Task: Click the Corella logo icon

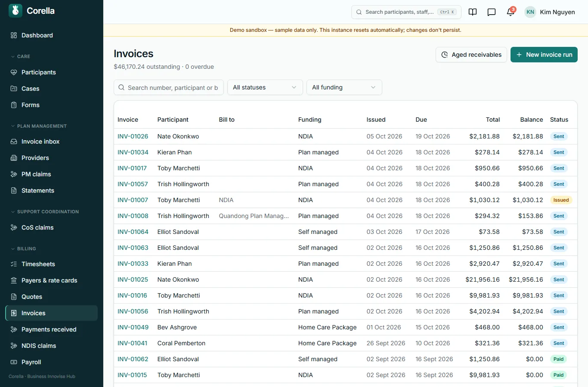Action: [15, 11]
